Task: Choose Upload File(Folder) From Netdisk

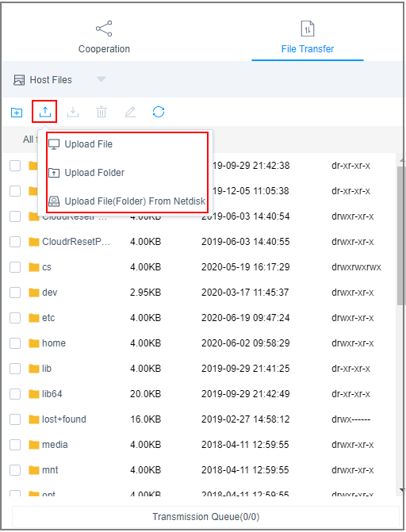Action: (x=135, y=201)
